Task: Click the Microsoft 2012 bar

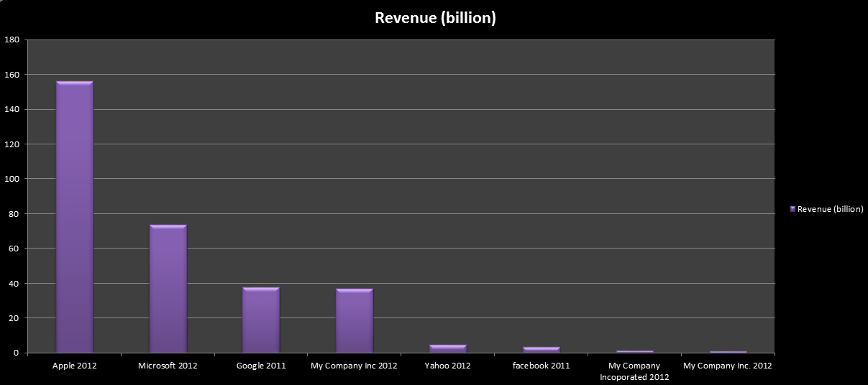Action: (168, 289)
